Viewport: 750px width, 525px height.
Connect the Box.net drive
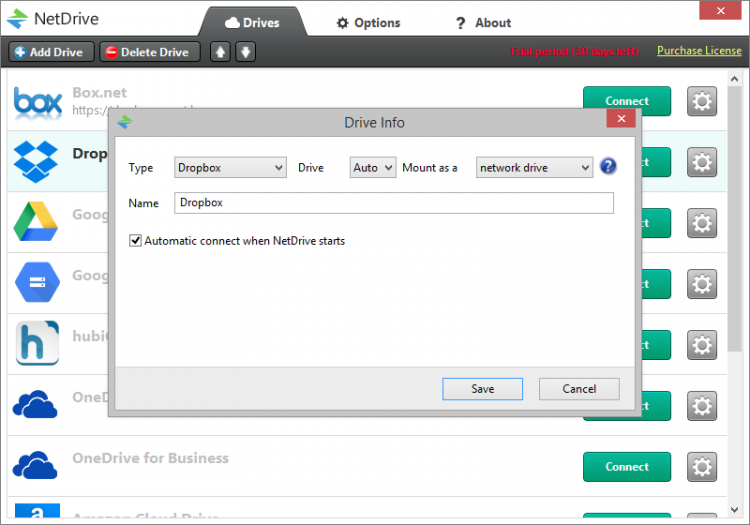click(627, 101)
